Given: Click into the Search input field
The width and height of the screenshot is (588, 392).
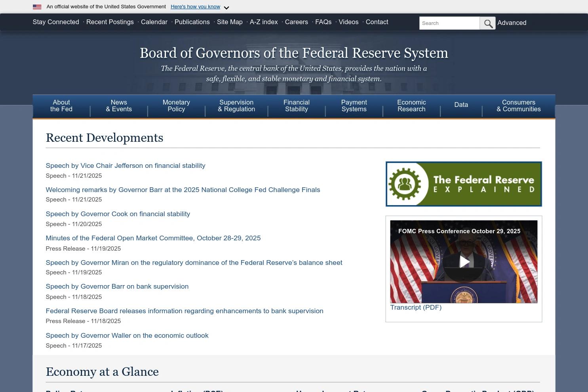Looking at the screenshot, I should point(449,23).
